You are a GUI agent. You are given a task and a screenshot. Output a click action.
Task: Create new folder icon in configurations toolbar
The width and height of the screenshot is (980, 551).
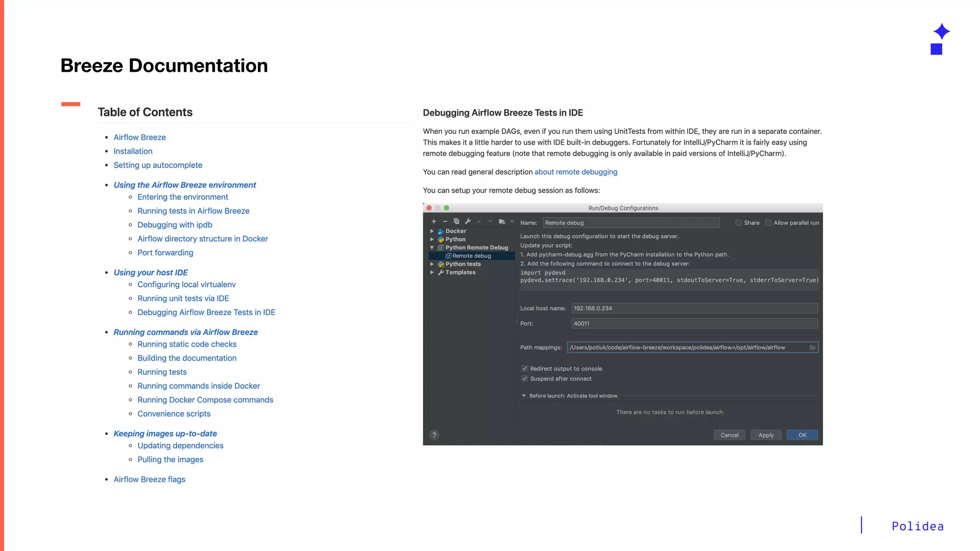(x=501, y=221)
